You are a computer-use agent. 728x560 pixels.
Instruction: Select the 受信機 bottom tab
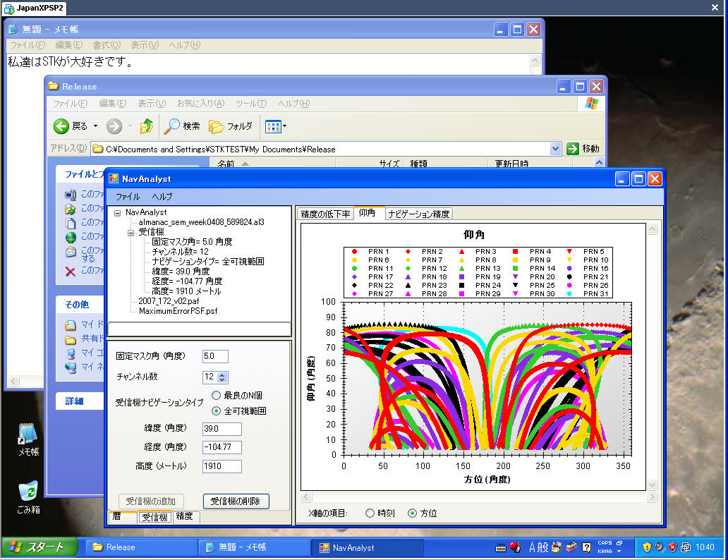[154, 517]
